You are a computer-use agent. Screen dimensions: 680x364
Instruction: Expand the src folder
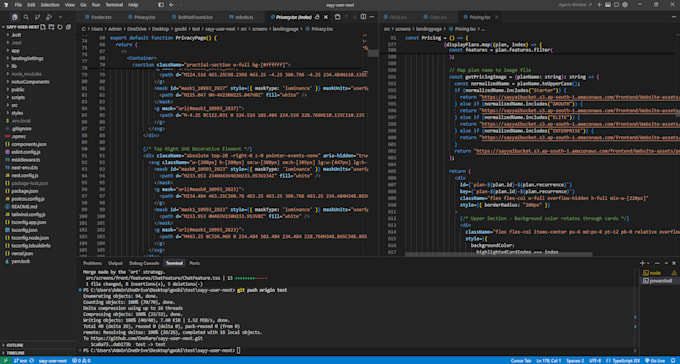pos(39,105)
